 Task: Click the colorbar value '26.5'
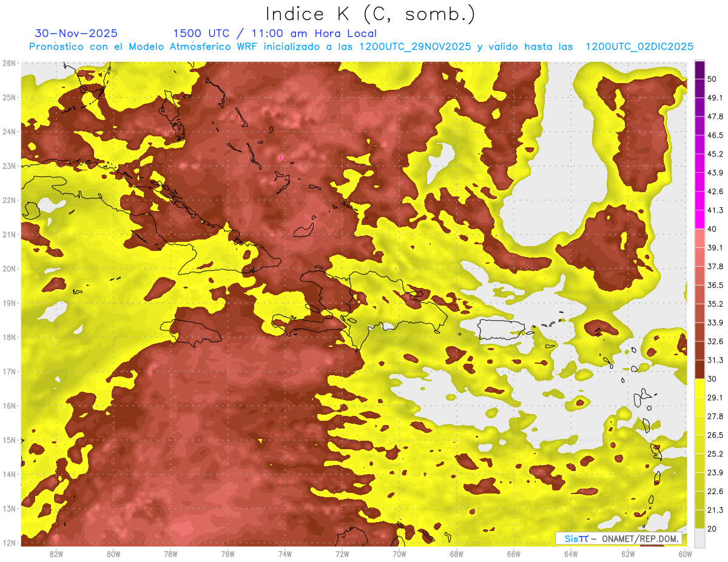(x=715, y=435)
